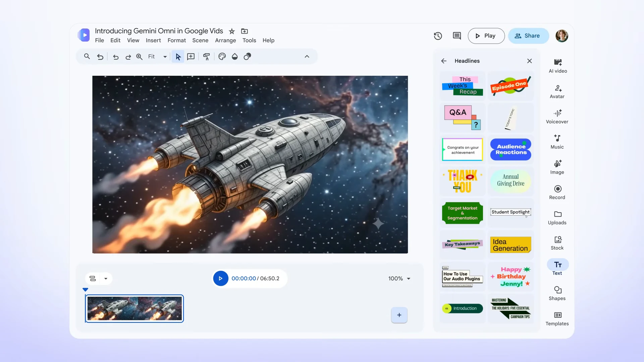Click the add comment toolbar icon
The height and width of the screenshot is (362, 644).
tap(191, 57)
